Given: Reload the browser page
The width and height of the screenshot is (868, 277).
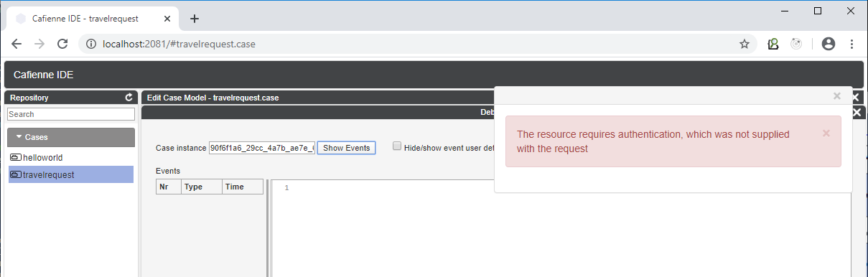Looking at the screenshot, I should pos(62,44).
